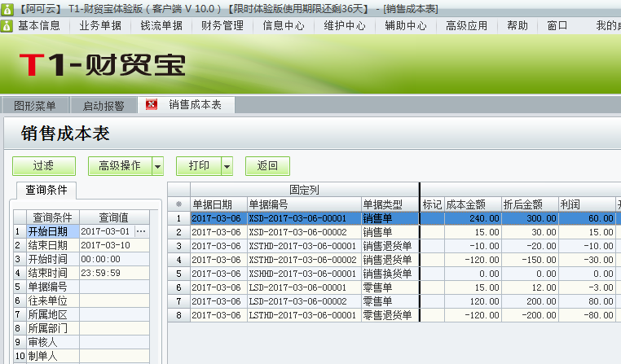
Task: Expand the 打印 dropdown arrow
Action: [x=227, y=166]
